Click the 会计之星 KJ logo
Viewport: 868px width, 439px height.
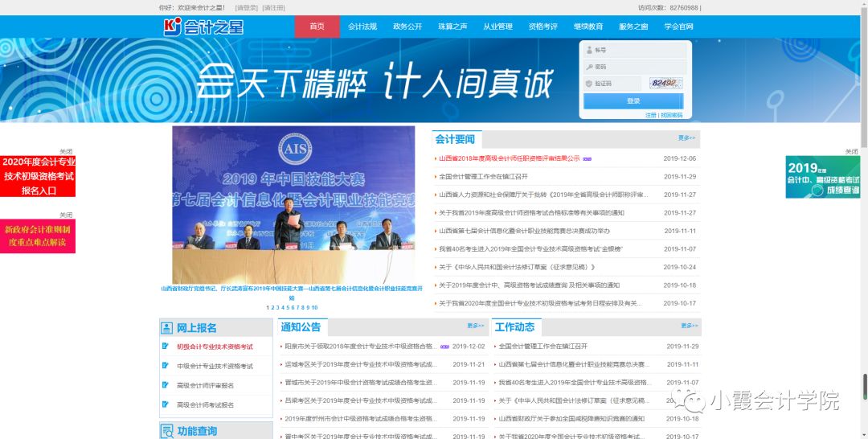pyautogui.click(x=203, y=27)
